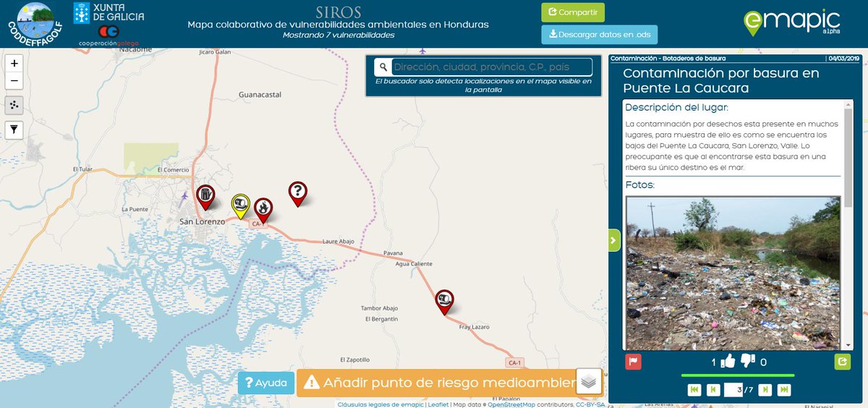Click the search magnifier icon
The width and height of the screenshot is (868, 408).
[383, 67]
